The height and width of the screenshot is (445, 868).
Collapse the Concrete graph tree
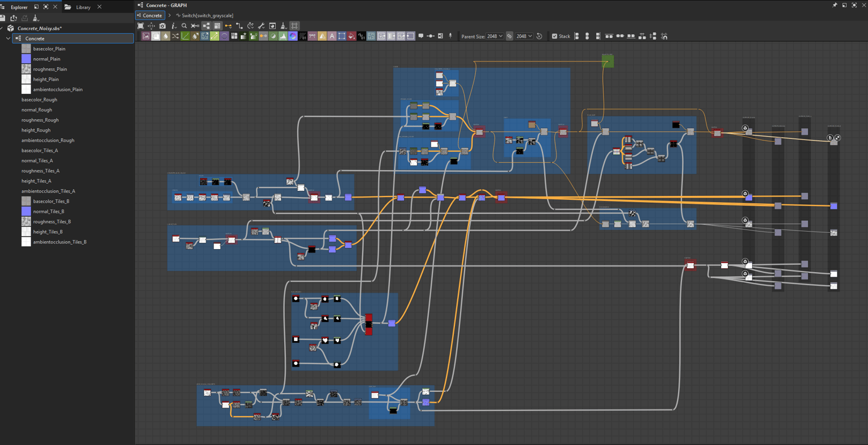tap(8, 38)
